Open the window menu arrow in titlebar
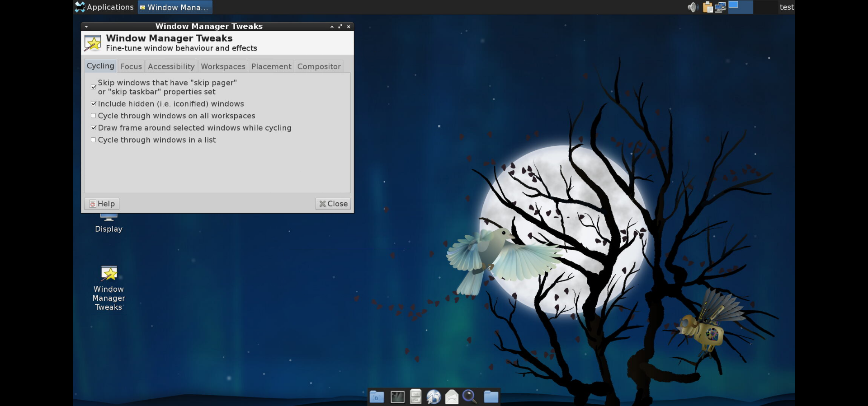Image resolution: width=868 pixels, height=406 pixels. point(86,27)
